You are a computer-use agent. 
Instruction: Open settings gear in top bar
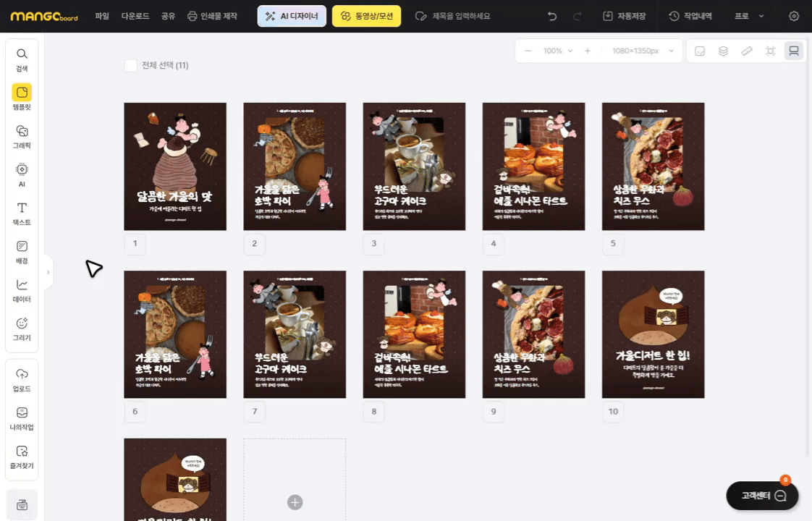pos(794,16)
